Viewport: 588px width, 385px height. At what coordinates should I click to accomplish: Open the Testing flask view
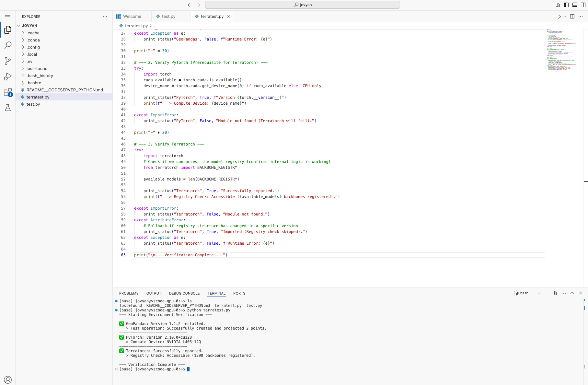coord(8,108)
